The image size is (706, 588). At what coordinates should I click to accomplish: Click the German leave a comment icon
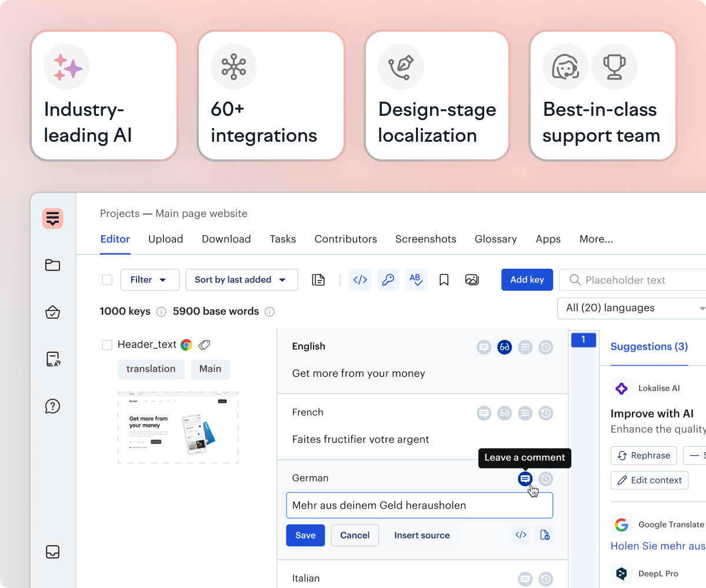525,479
